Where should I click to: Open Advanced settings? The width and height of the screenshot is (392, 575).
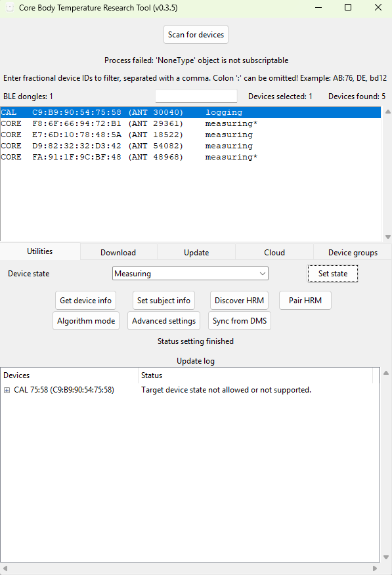(x=164, y=321)
